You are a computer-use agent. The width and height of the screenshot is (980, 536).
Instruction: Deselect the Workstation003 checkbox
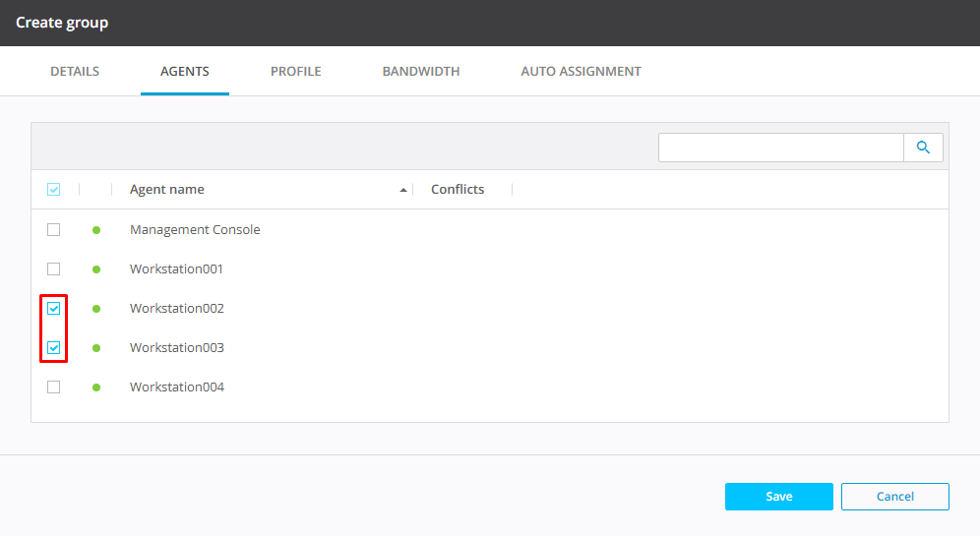tap(54, 348)
